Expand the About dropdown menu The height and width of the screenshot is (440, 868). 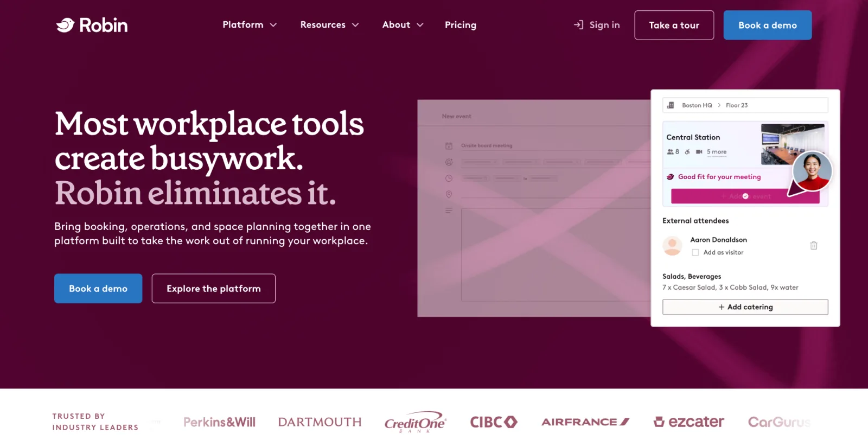[x=403, y=25]
